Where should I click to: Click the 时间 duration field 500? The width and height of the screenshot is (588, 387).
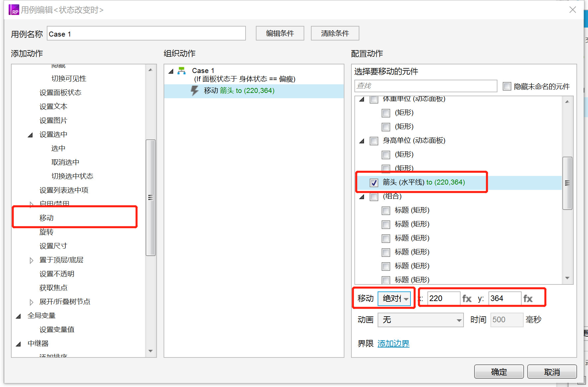507,320
